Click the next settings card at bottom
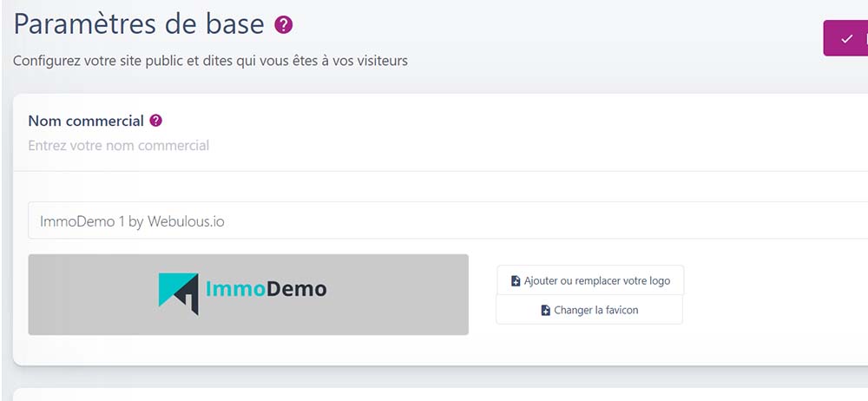This screenshot has width=868, height=401. click(x=434, y=395)
